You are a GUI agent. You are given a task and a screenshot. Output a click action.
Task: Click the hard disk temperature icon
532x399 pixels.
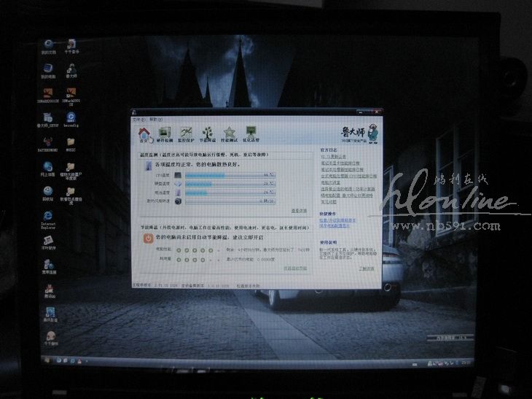point(178,184)
